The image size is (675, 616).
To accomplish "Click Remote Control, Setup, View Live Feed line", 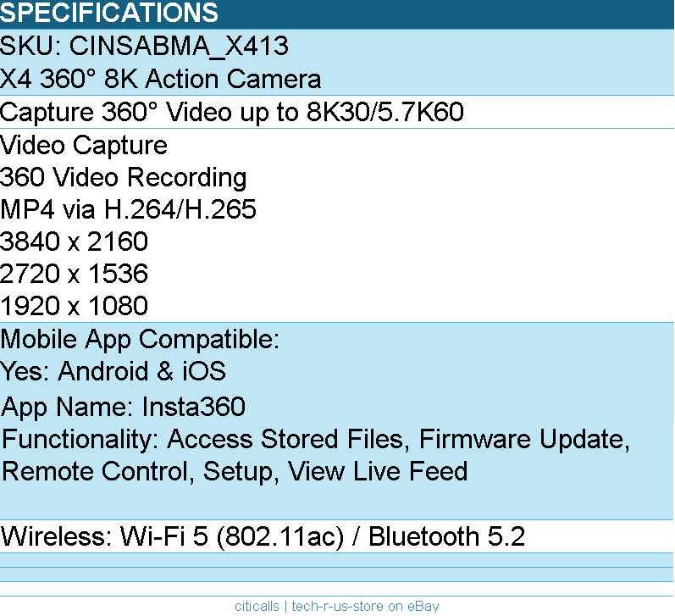I will 235,471.
